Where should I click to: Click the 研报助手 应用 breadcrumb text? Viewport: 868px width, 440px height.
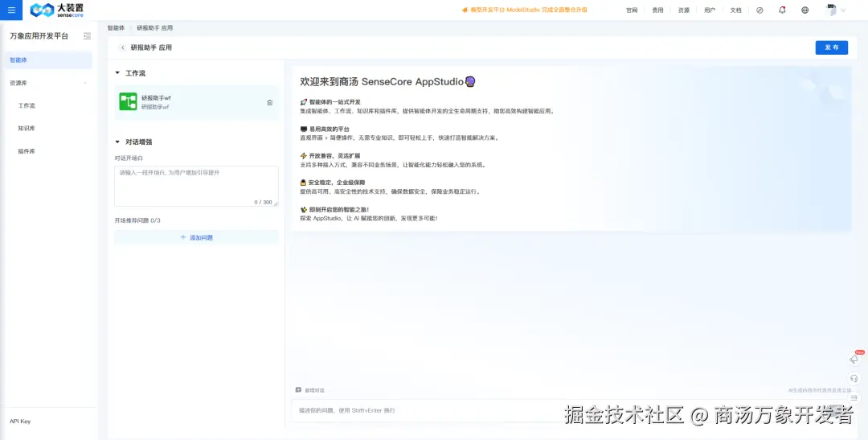[155, 27]
